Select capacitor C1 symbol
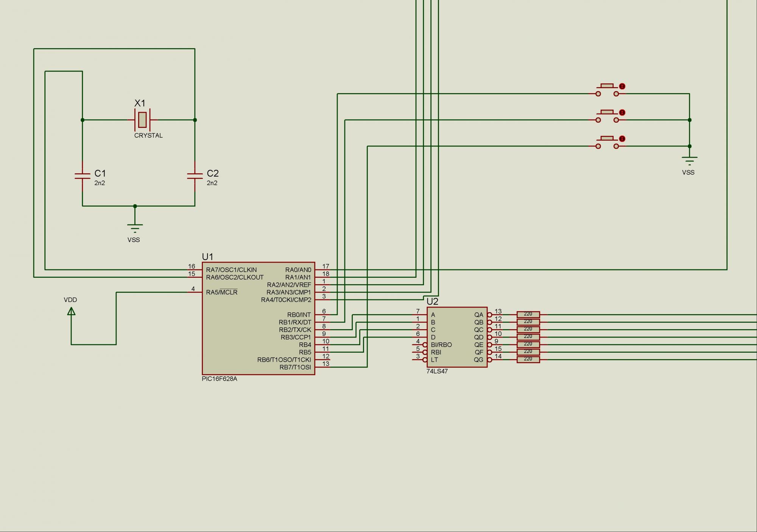Screen dimensions: 757x532 tap(83, 176)
